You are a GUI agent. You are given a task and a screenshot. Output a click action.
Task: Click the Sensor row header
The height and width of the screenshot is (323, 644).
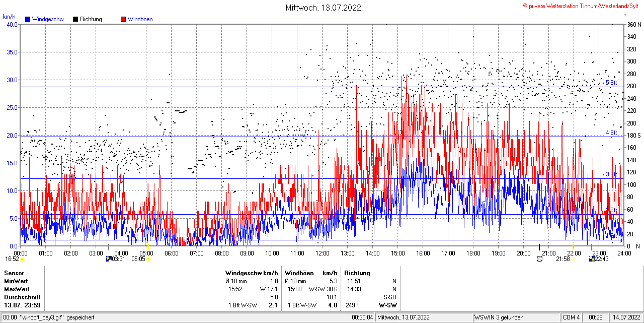14,273
